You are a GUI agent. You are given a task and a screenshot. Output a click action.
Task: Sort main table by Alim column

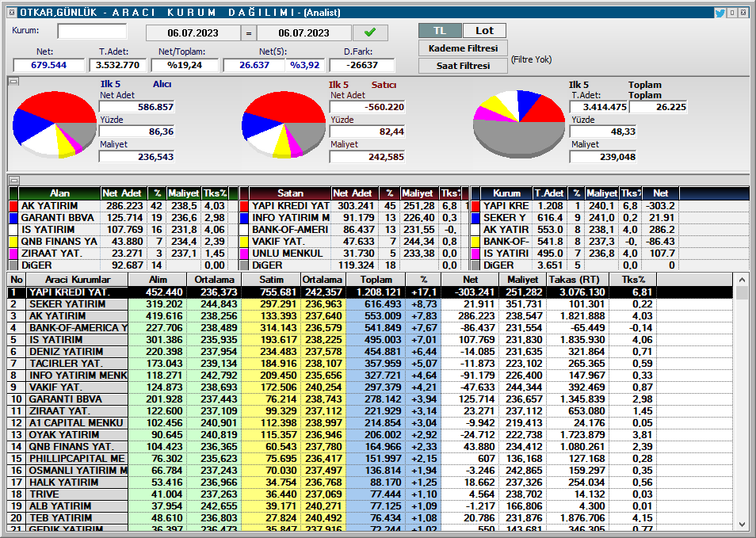(158, 280)
